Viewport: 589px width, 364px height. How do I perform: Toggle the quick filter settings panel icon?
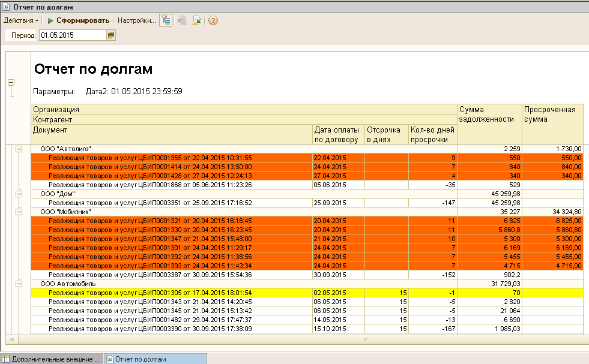pos(166,20)
